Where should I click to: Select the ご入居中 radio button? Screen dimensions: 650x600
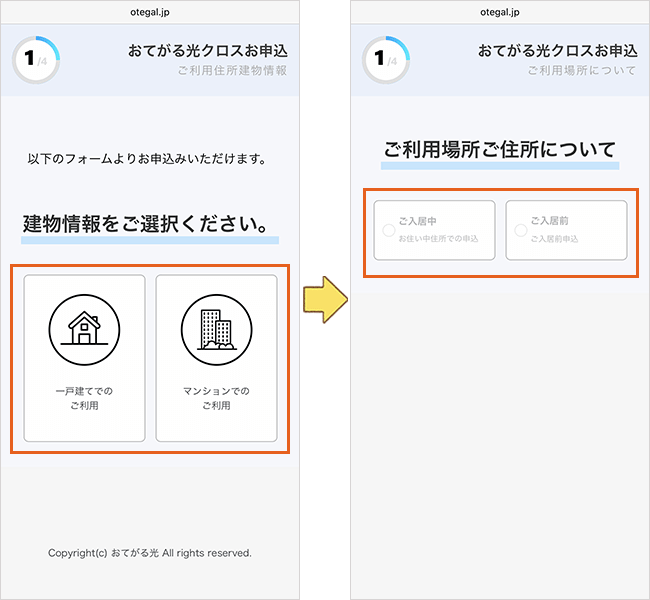[x=389, y=231]
